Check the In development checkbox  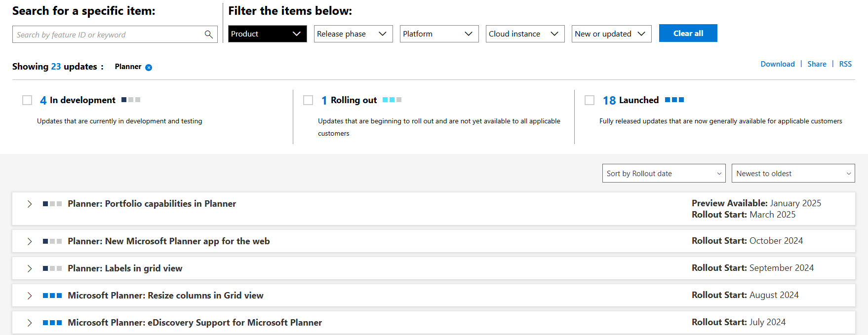(27, 100)
